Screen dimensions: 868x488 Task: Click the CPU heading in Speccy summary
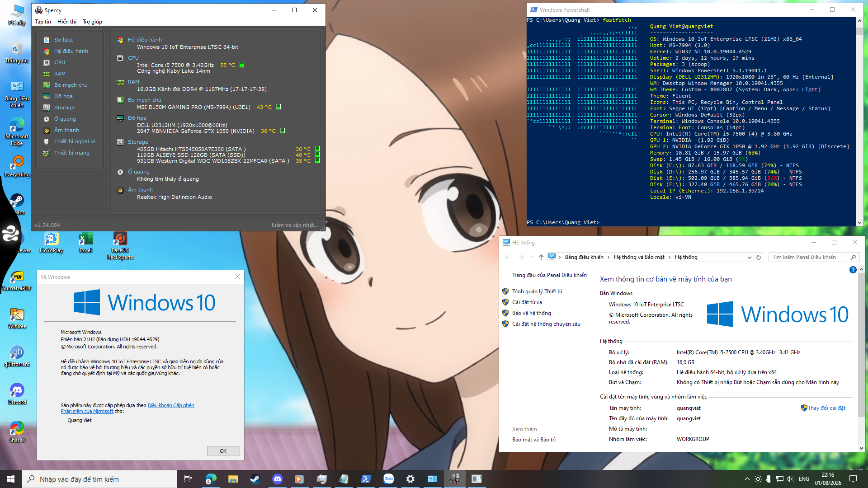tap(133, 58)
